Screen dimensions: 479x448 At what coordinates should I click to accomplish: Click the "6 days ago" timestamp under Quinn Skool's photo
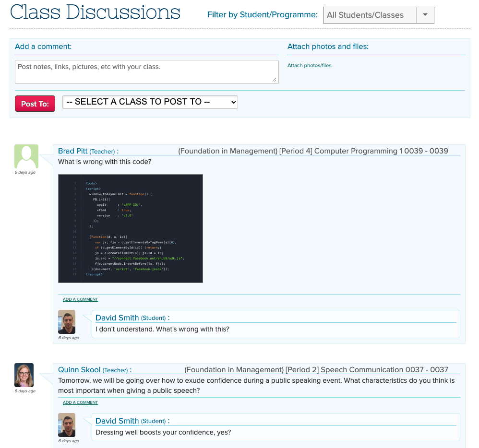25,391
